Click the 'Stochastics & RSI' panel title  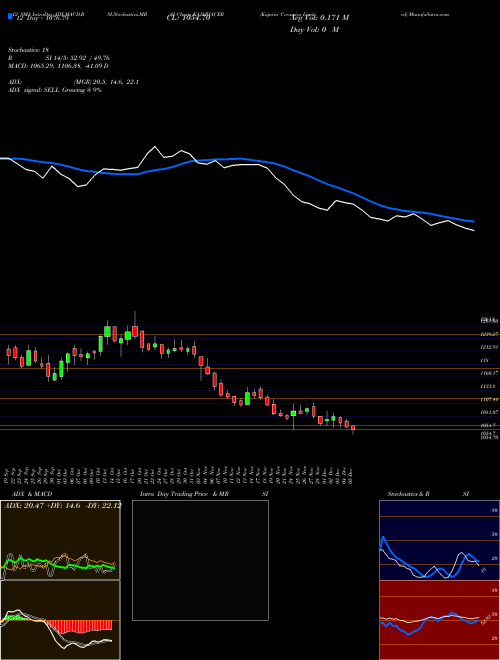428,494
